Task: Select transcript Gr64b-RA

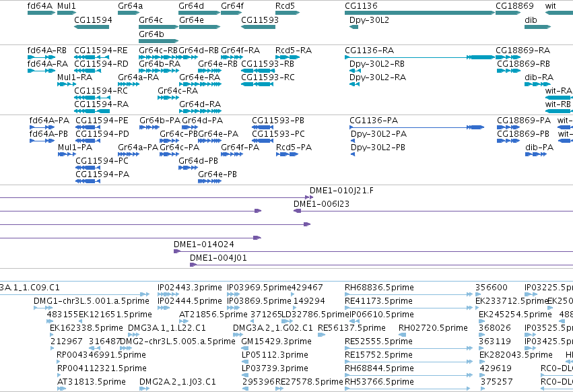Action: tap(159, 71)
